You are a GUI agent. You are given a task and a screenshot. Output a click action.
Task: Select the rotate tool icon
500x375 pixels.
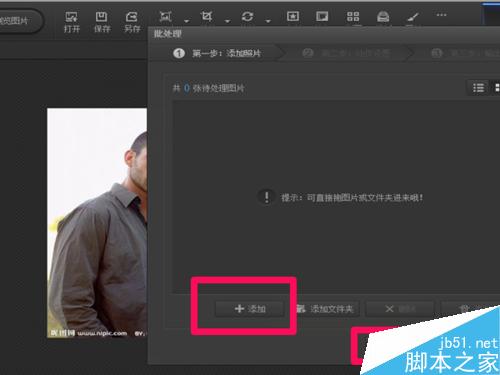pos(247,16)
